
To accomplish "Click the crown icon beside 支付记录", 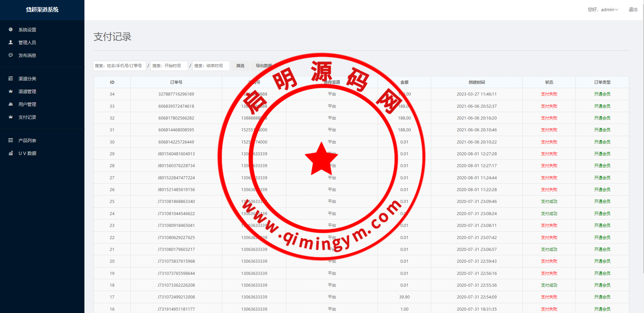I will [11, 117].
